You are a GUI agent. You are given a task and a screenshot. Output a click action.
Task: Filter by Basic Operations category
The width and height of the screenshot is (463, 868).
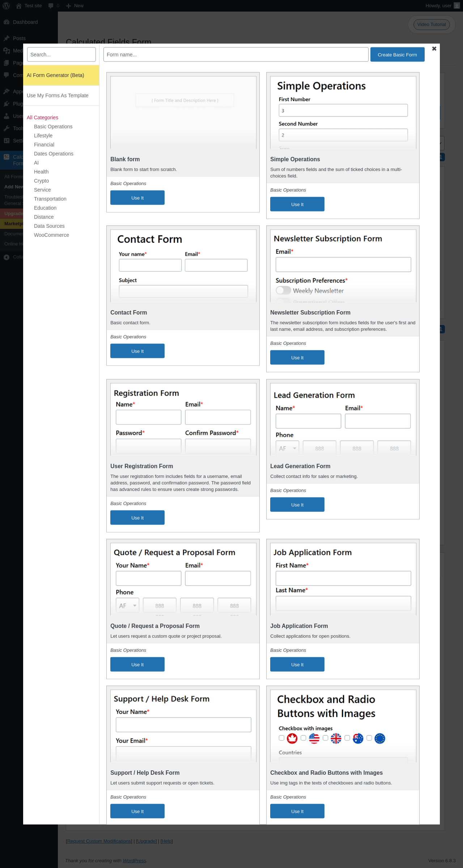click(x=53, y=127)
